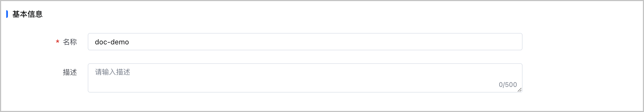Place cursor on doc-demo text
This screenshot has width=644, height=112.
112,42
